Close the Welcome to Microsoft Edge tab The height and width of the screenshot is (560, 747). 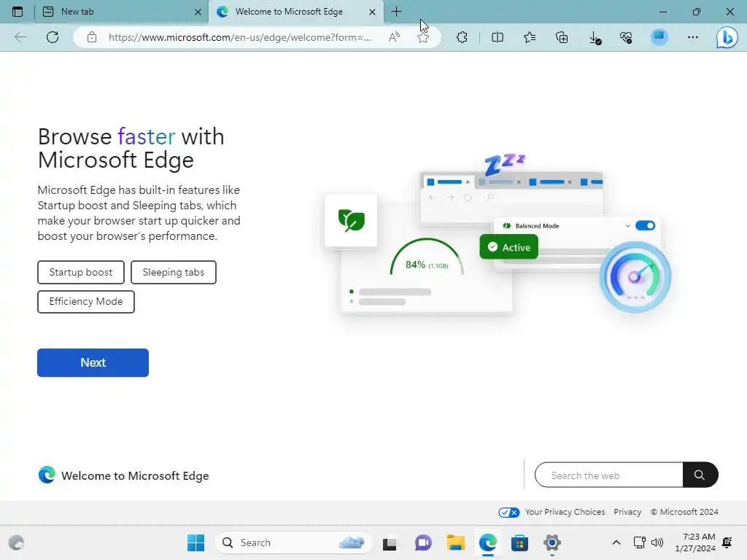[x=372, y=12]
